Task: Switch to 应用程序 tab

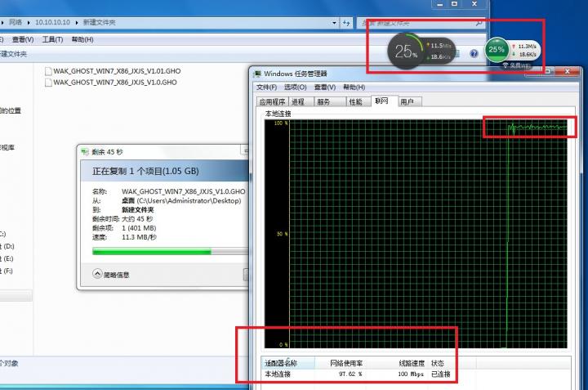Action: click(272, 101)
